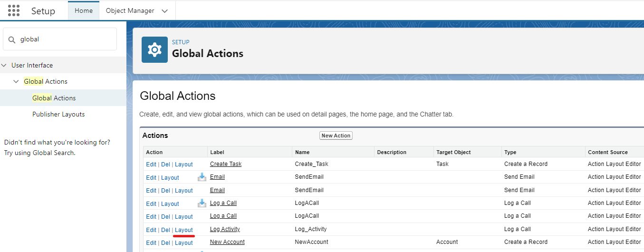Screen dimensions: 644x252
Task: Click the Account target object cell
Action: pyautogui.click(x=447, y=242)
